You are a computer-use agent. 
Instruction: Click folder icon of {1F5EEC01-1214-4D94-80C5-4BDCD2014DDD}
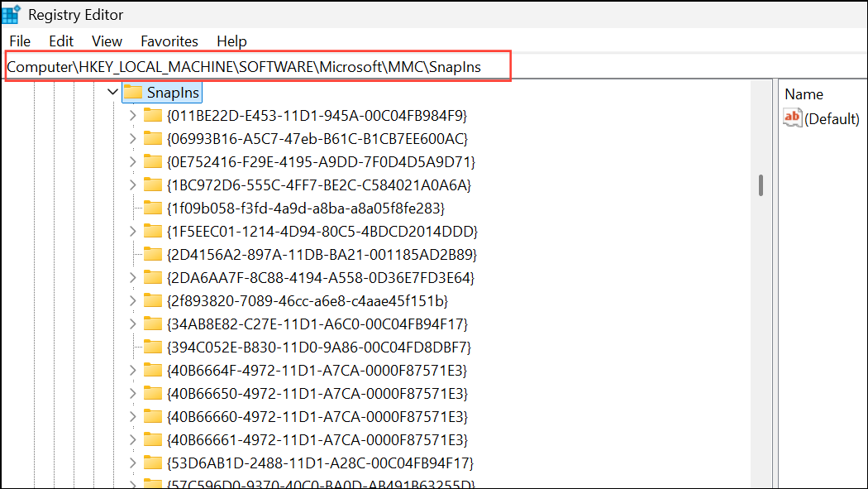[153, 230]
